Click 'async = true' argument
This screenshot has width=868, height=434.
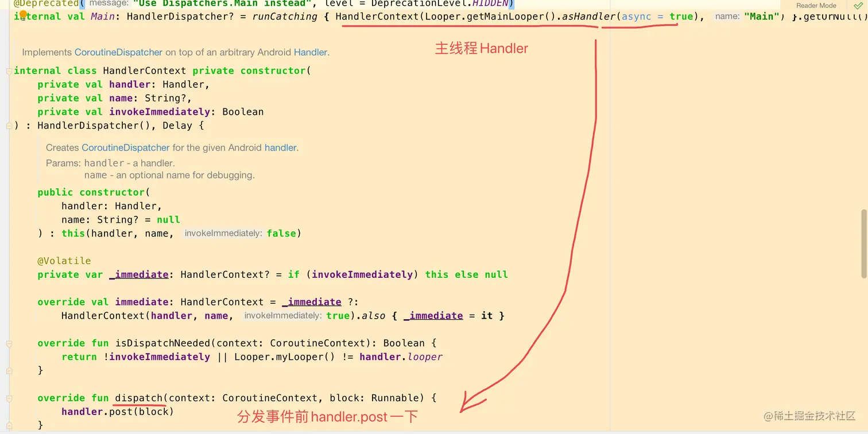657,17
